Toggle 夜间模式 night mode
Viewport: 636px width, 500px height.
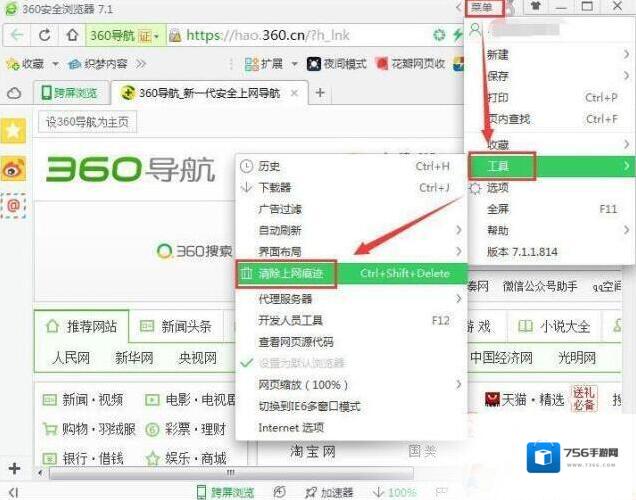[337, 64]
